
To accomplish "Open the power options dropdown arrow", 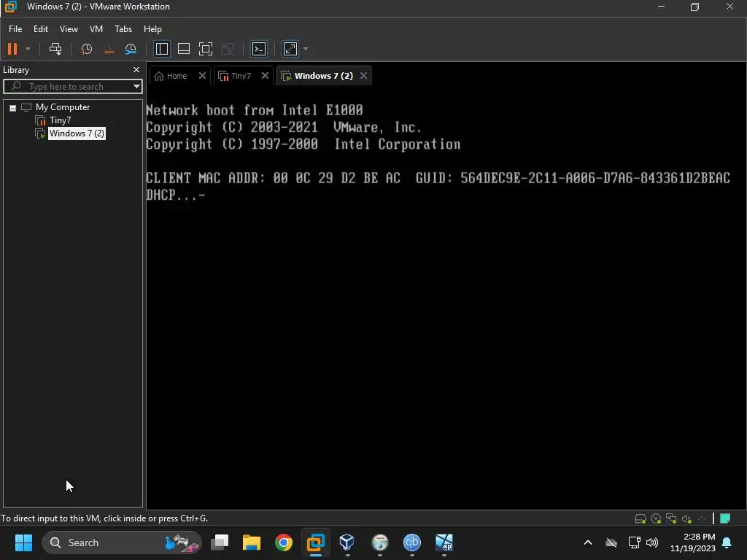I will (28, 49).
